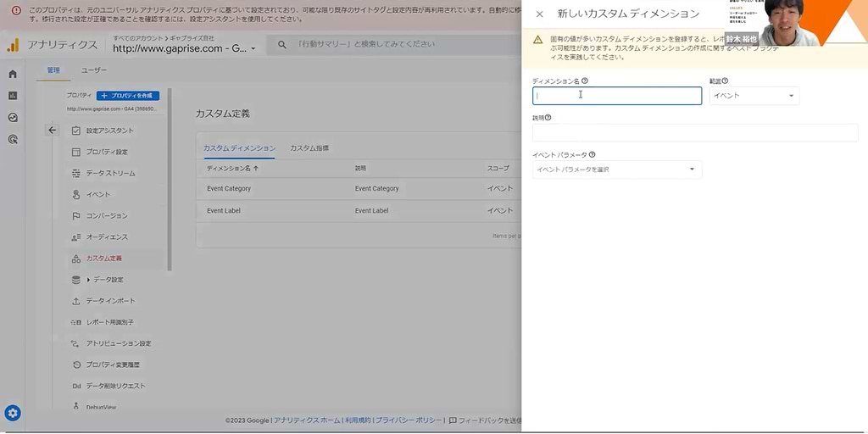Switch to the ユーザー tab

(x=94, y=70)
